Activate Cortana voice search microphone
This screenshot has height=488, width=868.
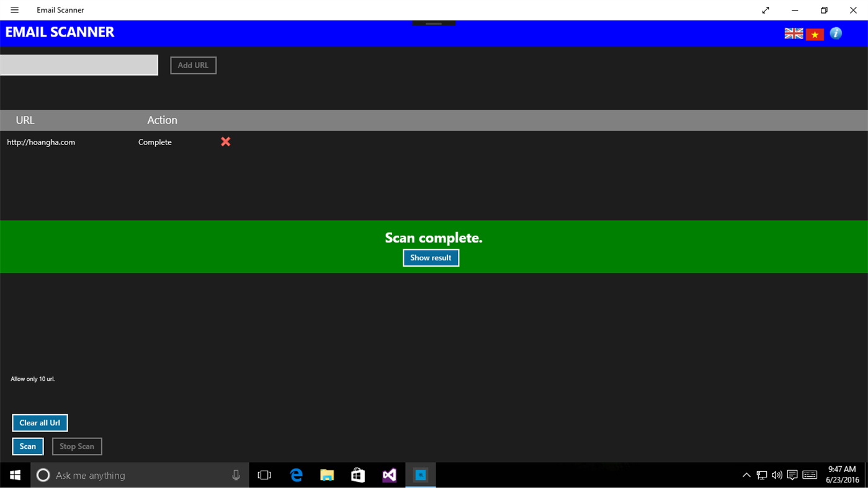click(x=236, y=475)
